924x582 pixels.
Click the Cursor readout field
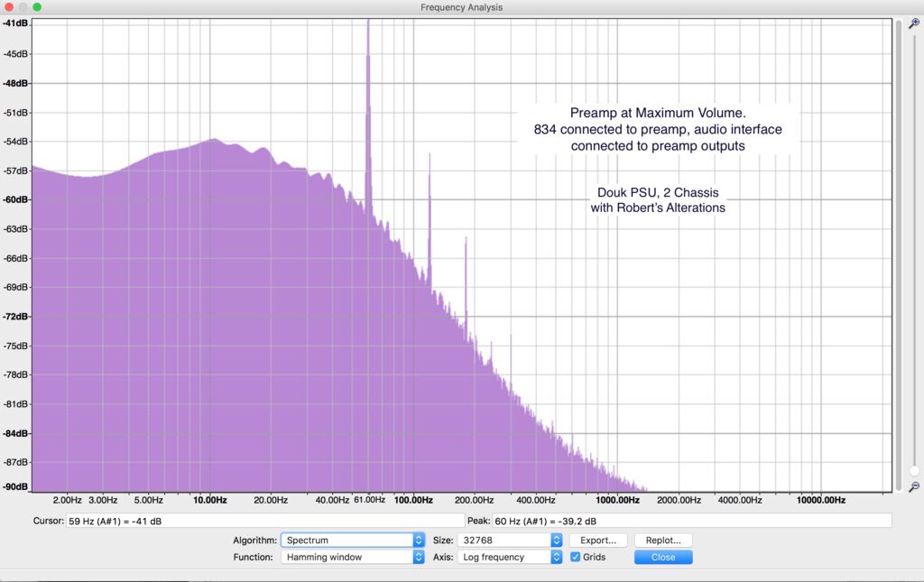click(265, 521)
